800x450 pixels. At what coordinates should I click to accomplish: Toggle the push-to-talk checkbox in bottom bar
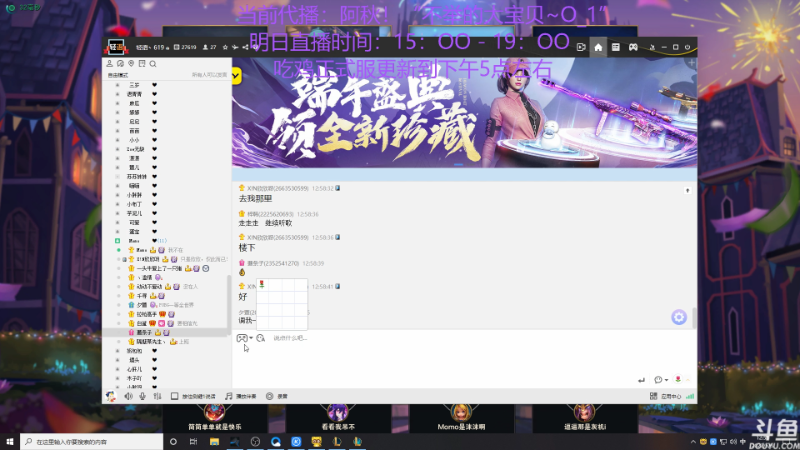(174, 396)
